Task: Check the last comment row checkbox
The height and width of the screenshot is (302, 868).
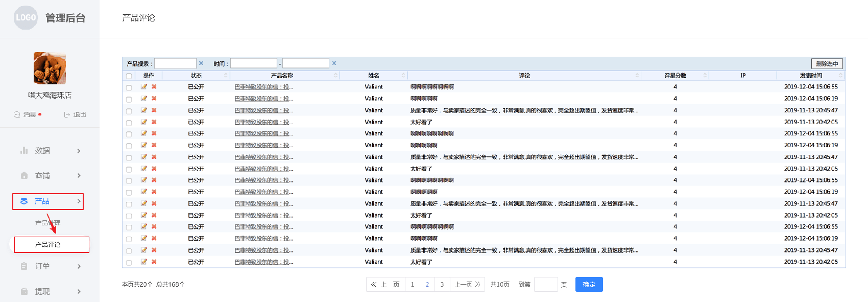Action: (x=129, y=263)
